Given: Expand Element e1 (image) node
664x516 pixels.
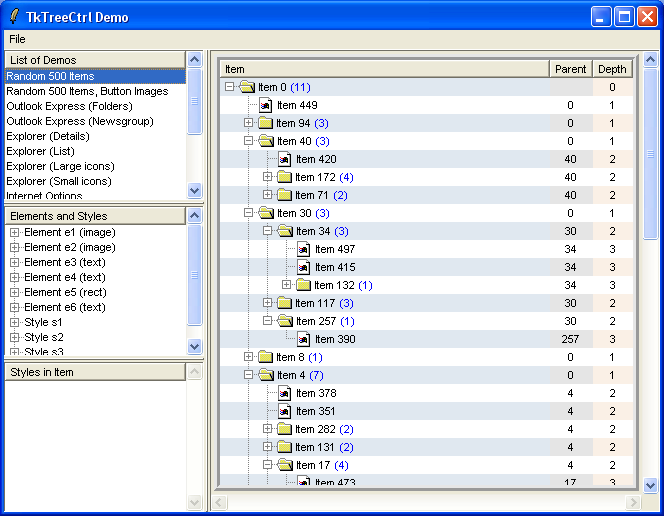Looking at the screenshot, I should point(14,232).
